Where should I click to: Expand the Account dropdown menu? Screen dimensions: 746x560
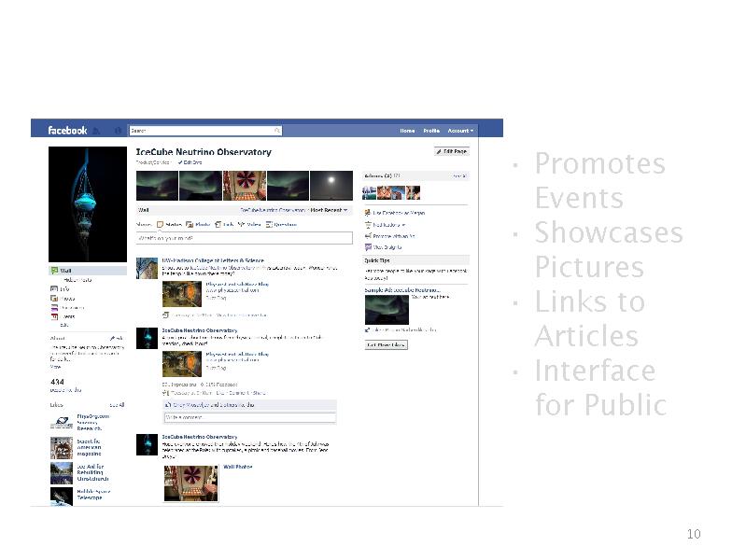(460, 131)
